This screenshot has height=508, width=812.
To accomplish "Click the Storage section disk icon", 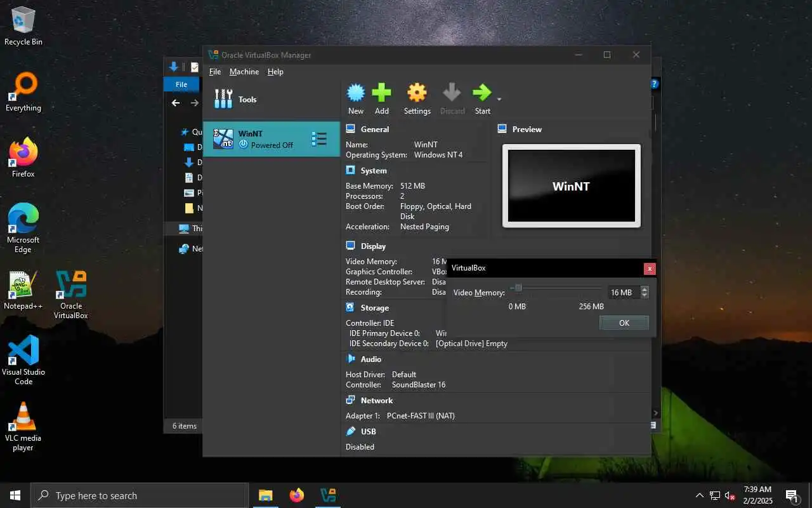I will [350, 307].
